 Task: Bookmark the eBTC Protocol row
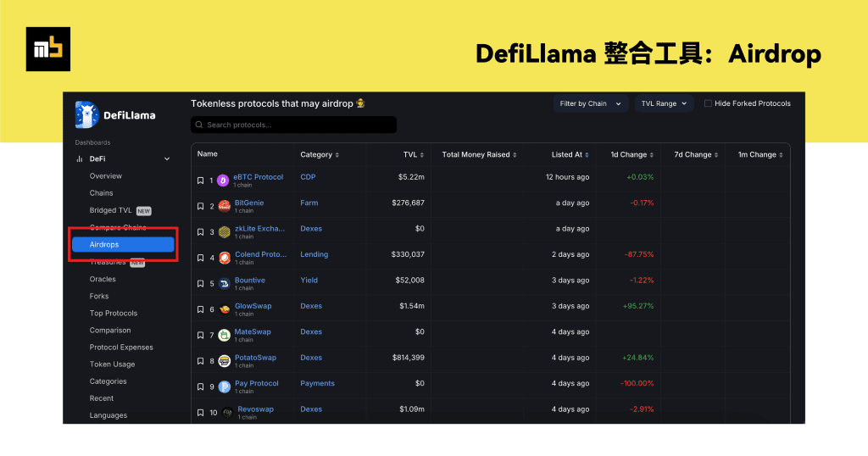pyautogui.click(x=200, y=181)
